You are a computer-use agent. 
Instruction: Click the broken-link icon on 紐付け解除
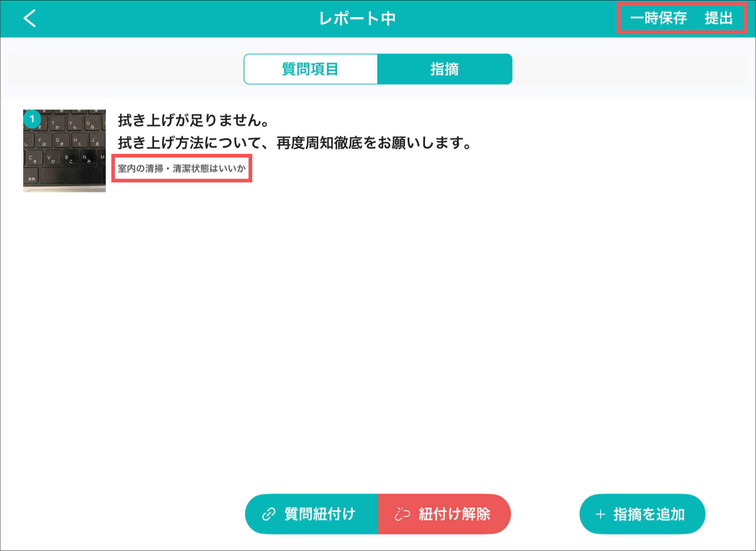tap(402, 514)
